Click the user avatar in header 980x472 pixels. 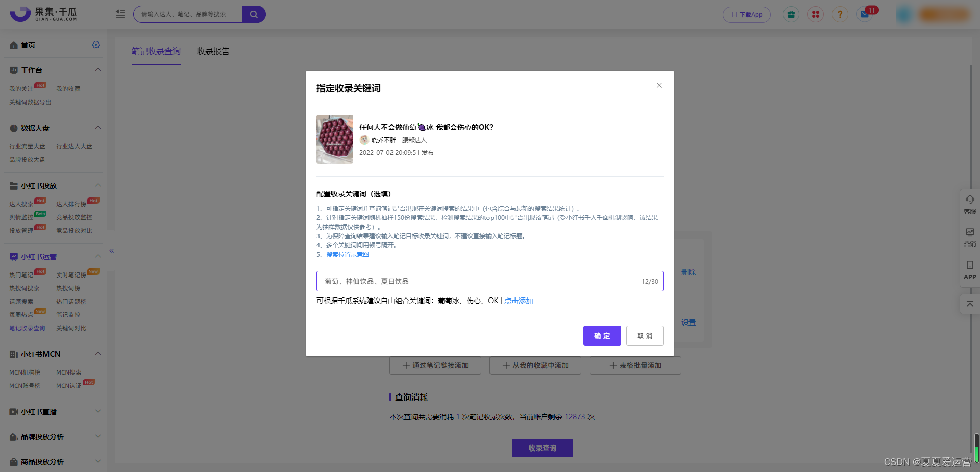click(x=904, y=14)
